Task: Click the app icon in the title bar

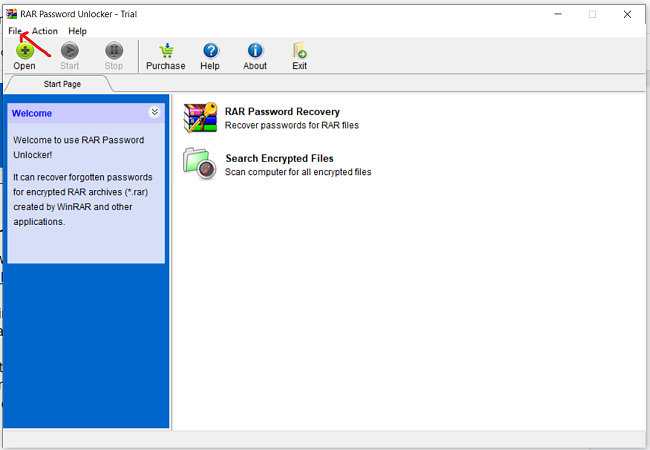Action: coord(12,14)
